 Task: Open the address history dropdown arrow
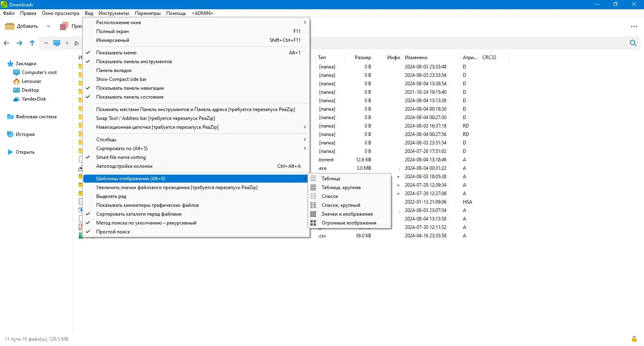[46, 43]
